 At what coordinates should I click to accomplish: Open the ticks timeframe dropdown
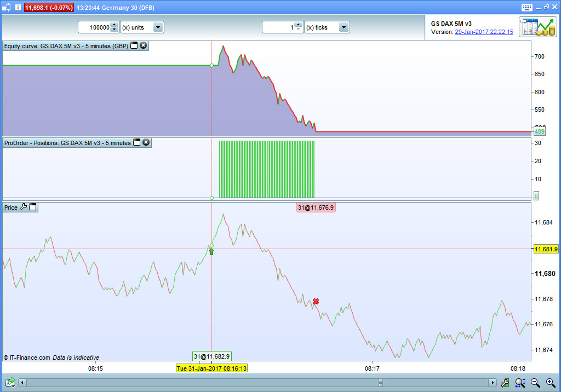(x=344, y=27)
